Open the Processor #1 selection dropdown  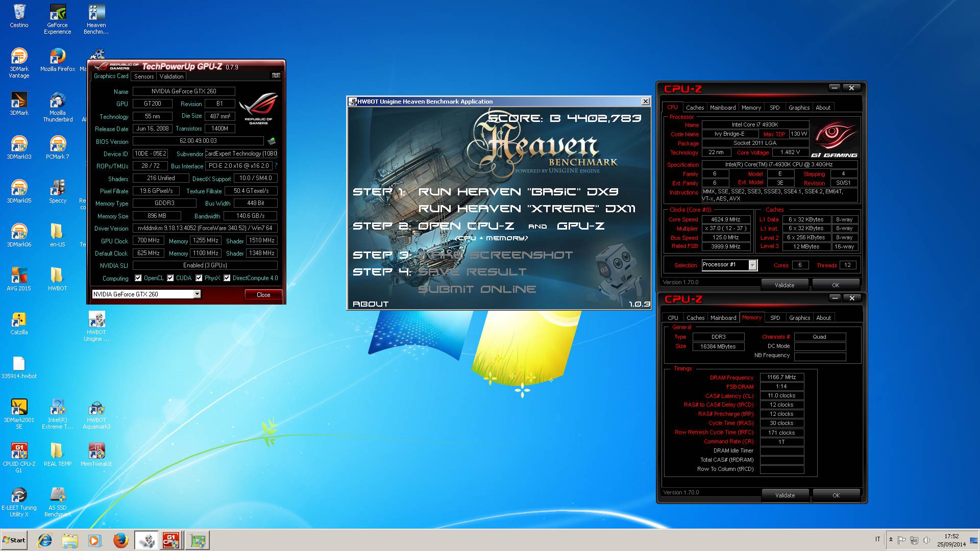(752, 265)
